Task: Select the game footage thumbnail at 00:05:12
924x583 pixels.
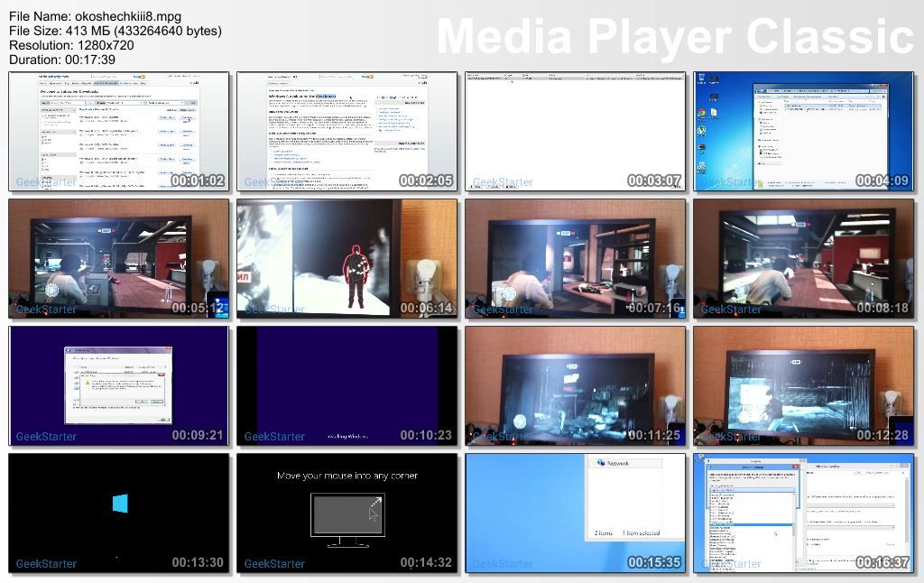Action: tap(119, 259)
